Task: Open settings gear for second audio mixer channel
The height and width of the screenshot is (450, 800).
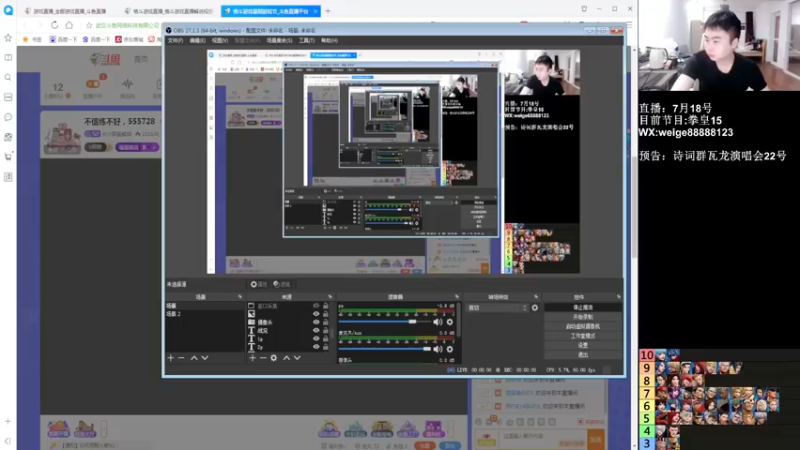Action: point(449,349)
